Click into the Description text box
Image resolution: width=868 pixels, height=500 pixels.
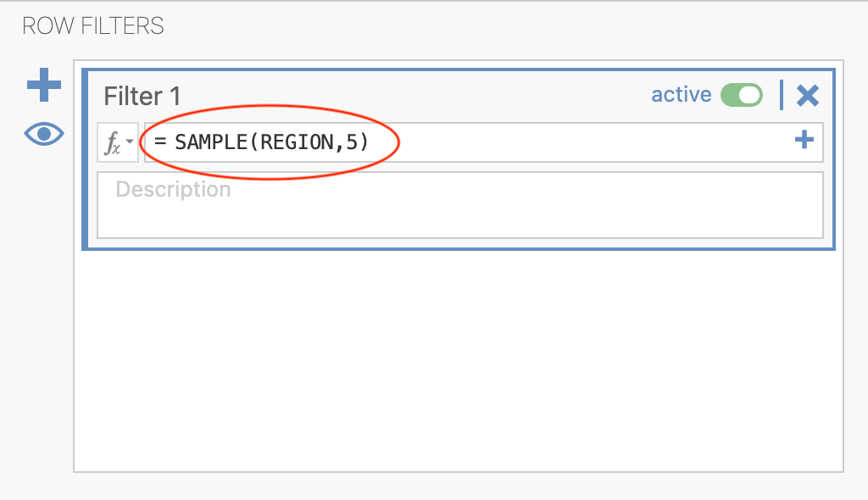(460, 205)
